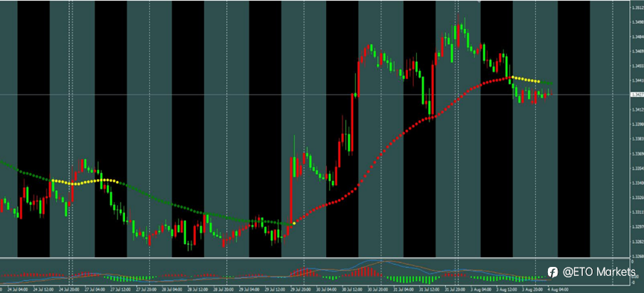Select the 1.3383 price axis label
The width and height of the screenshot is (644, 293).
coord(638,139)
